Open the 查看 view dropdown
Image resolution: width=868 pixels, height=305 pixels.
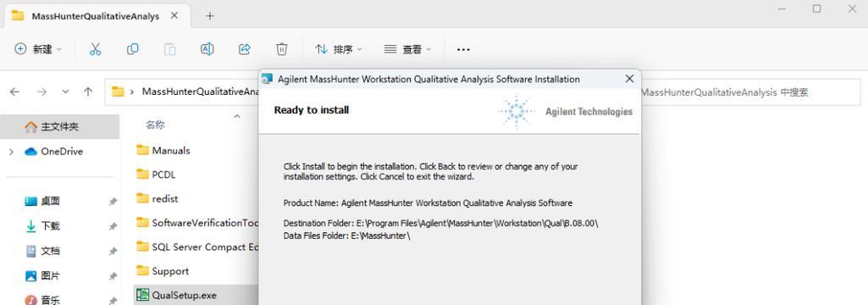tap(407, 49)
